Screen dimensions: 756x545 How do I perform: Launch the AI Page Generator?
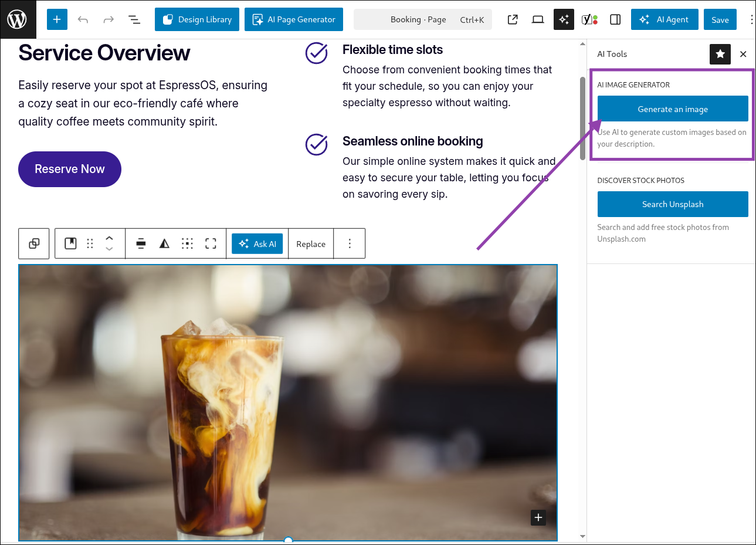(294, 19)
